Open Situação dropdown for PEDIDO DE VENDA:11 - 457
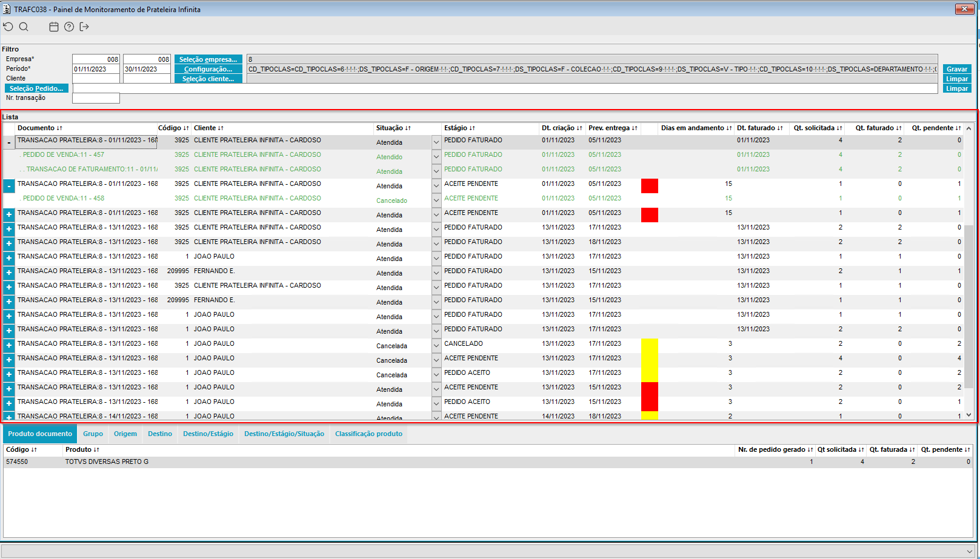This screenshot has height=559, width=980. pos(436,157)
